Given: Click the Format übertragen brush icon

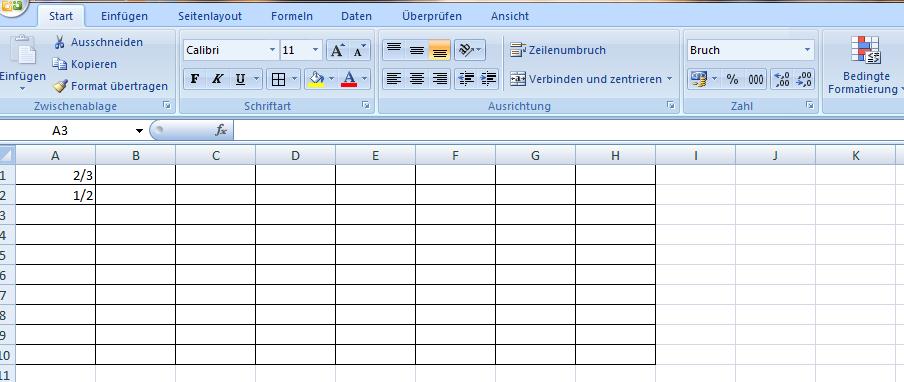Looking at the screenshot, I should (60, 86).
